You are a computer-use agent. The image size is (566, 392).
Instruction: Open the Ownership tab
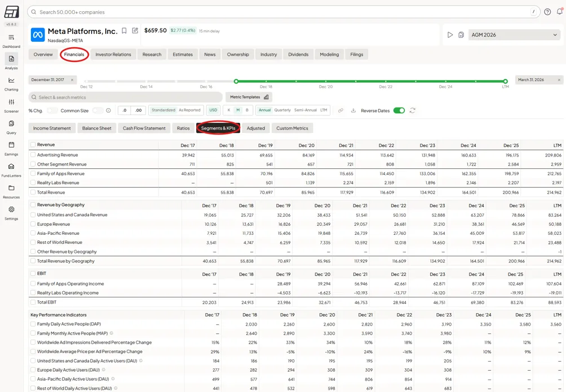(238, 55)
